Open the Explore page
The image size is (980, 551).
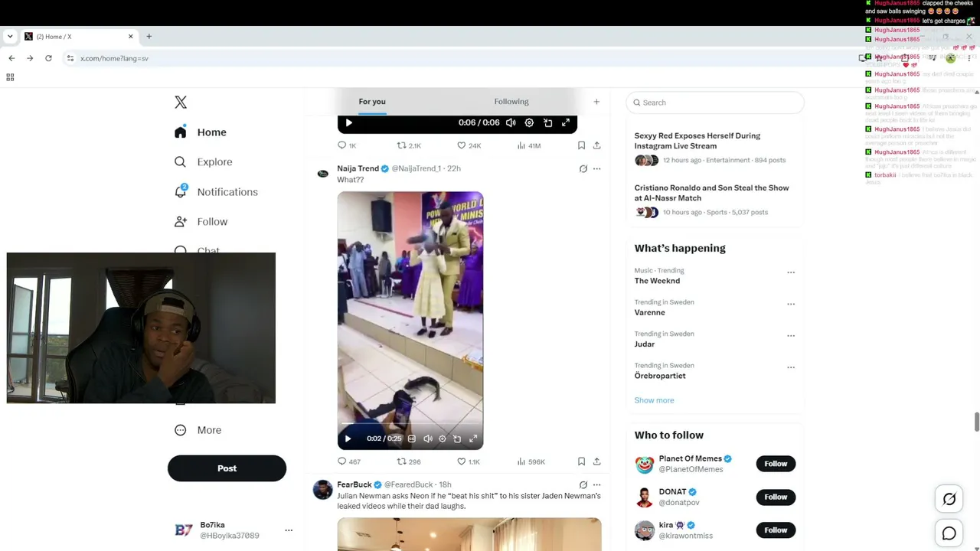(x=203, y=162)
